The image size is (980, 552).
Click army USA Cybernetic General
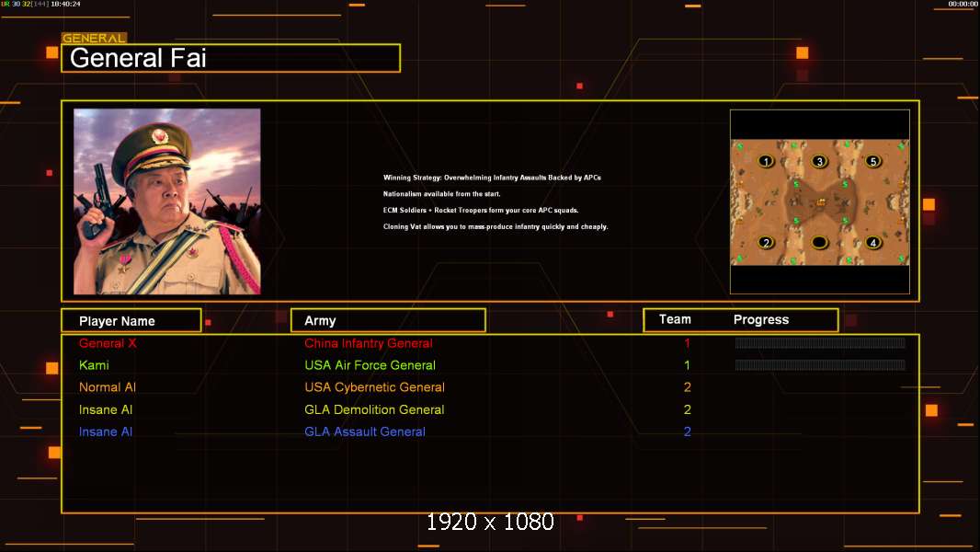pos(374,387)
